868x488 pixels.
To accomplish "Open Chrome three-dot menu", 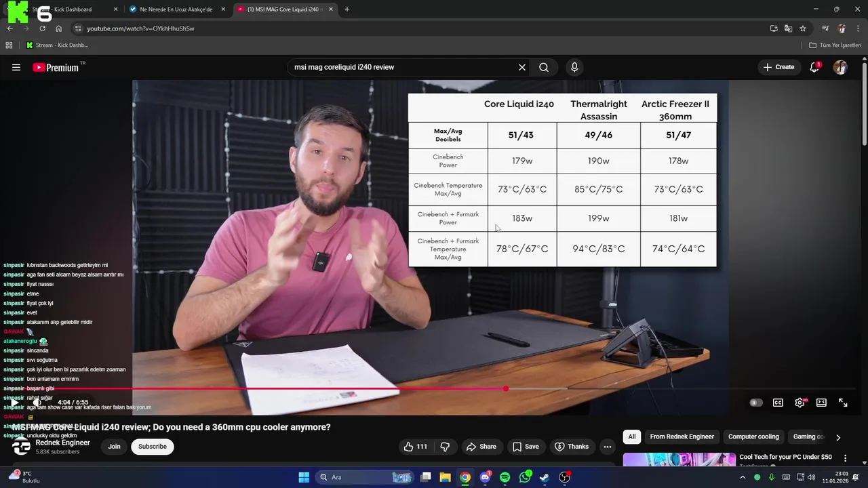I will (857, 28).
